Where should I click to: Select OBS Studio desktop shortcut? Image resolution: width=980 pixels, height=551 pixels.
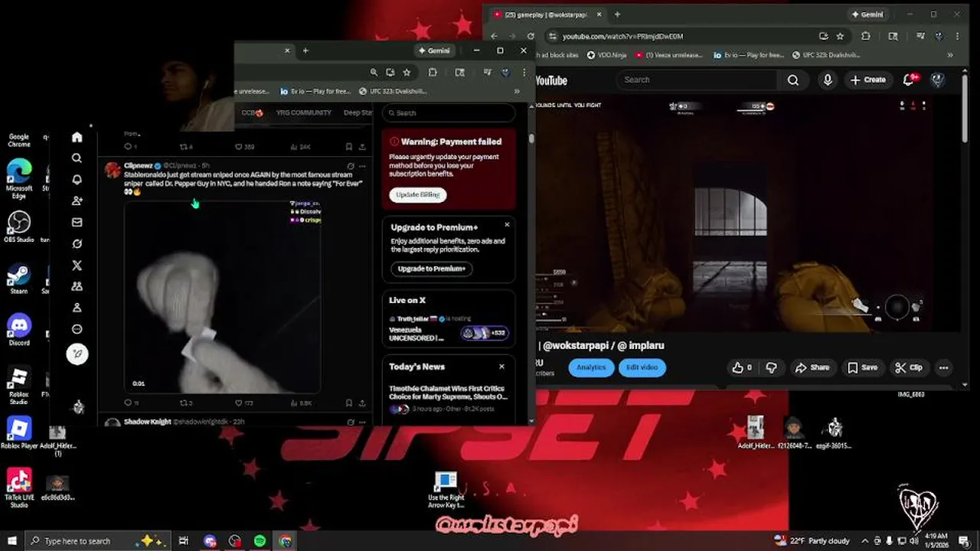click(19, 227)
